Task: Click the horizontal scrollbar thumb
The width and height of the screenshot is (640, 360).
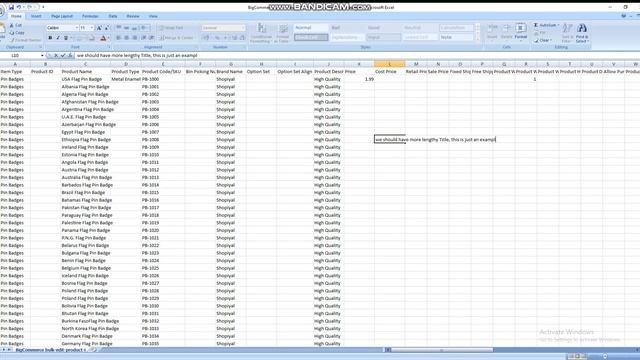Action: [442, 350]
